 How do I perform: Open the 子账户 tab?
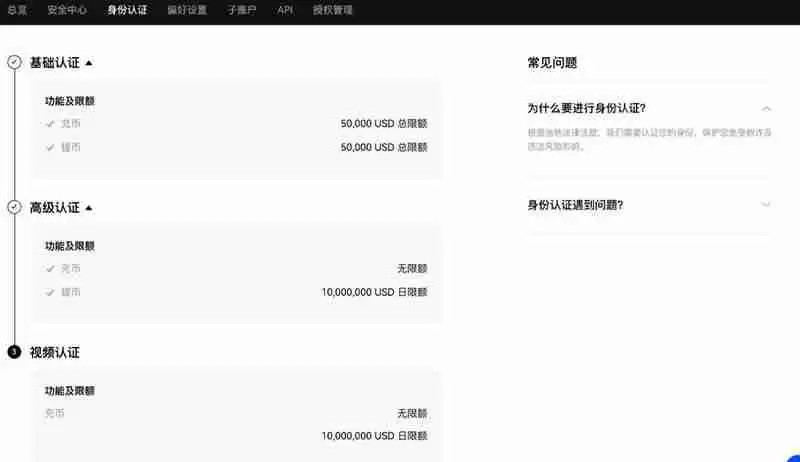pos(242,10)
